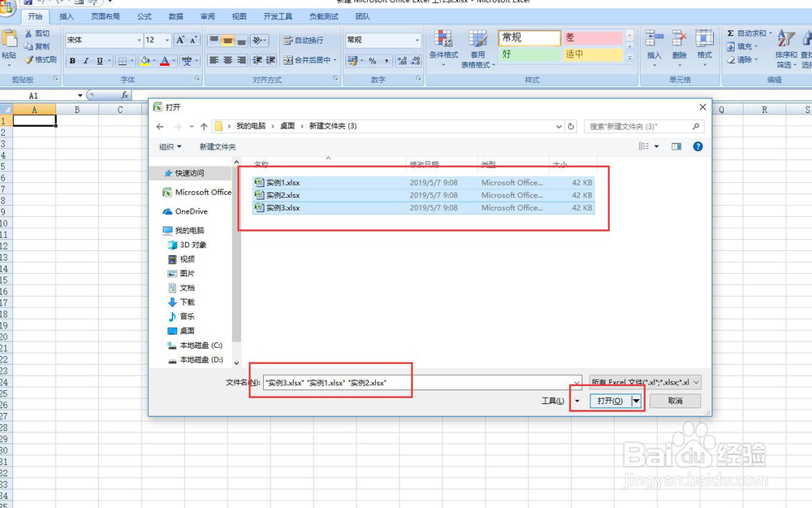Click 我的电脑 in the address breadcrumb
812x508 pixels.
click(251, 126)
